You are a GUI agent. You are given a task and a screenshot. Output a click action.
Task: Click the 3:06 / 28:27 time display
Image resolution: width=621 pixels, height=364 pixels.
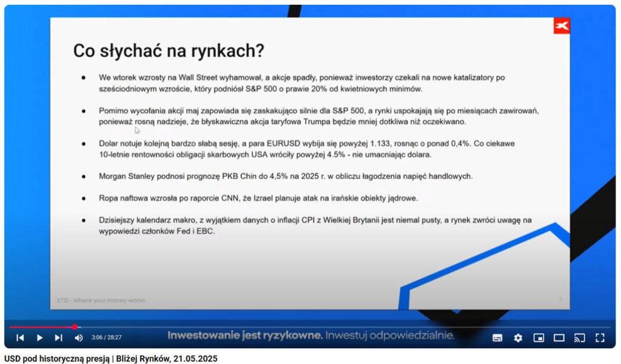tap(107, 337)
